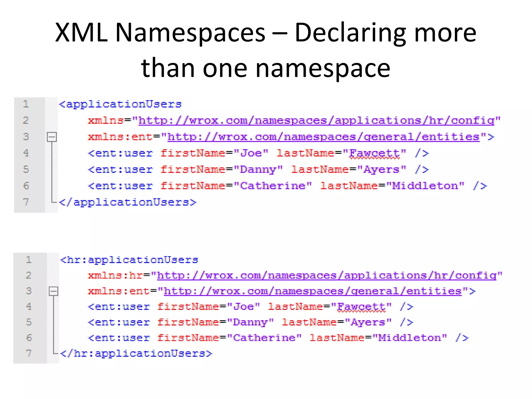Click the opening <applicationUsers tag in top code
This screenshot has width=532, height=399.
tap(120, 104)
